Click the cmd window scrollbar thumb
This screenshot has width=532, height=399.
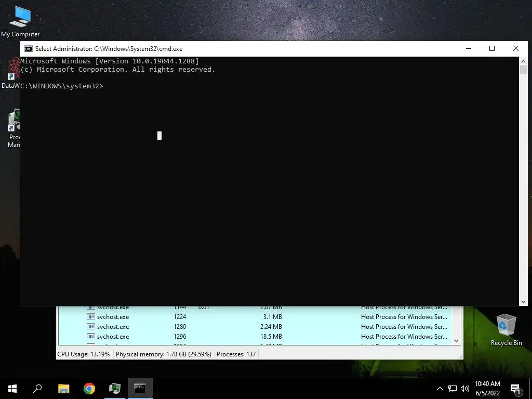click(x=523, y=70)
